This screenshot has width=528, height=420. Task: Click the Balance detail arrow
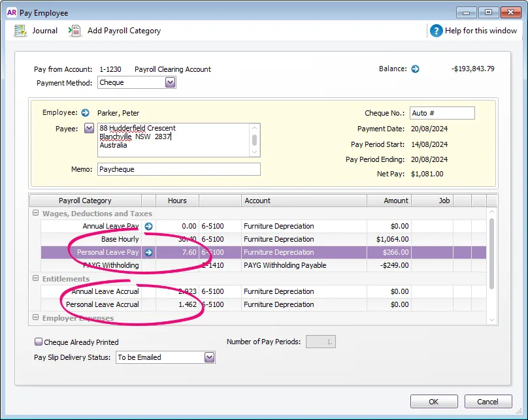coord(416,68)
